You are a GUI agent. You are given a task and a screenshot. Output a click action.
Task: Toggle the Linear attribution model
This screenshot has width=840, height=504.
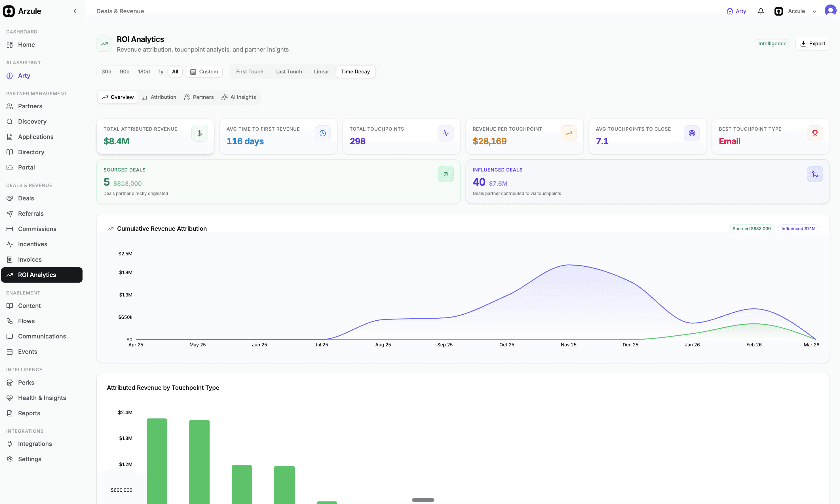click(321, 72)
